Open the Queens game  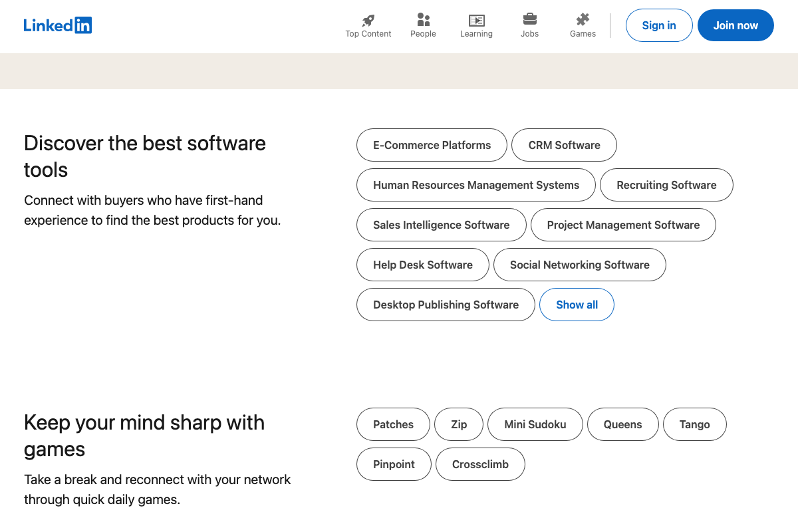(622, 424)
